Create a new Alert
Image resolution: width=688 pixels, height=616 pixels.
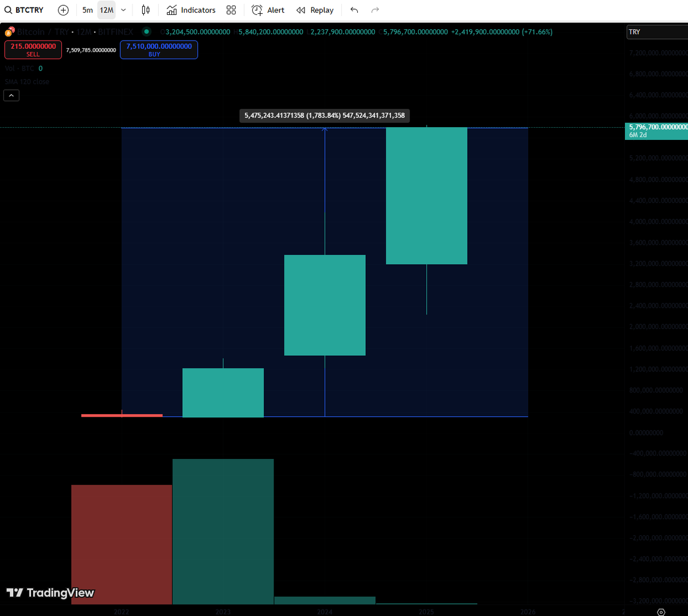point(268,10)
